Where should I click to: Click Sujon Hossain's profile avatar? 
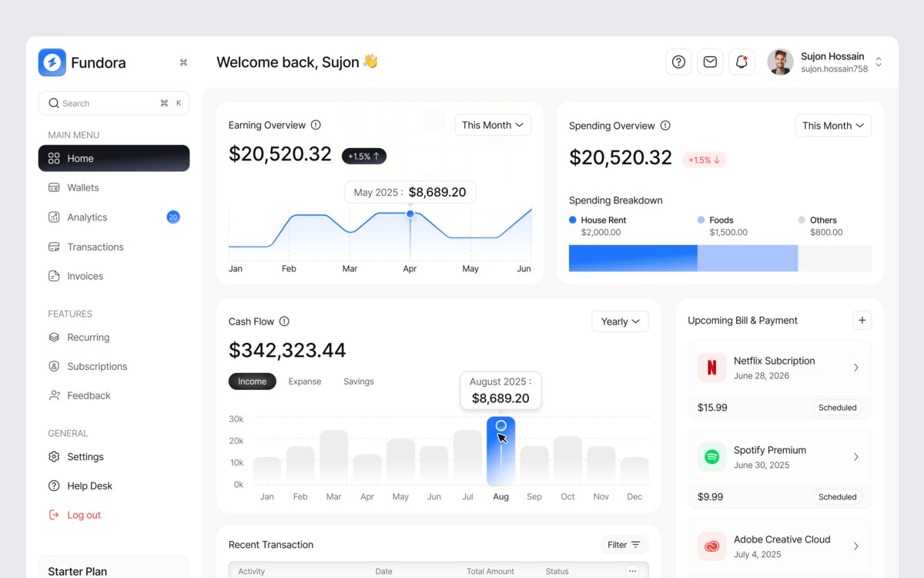pos(780,62)
